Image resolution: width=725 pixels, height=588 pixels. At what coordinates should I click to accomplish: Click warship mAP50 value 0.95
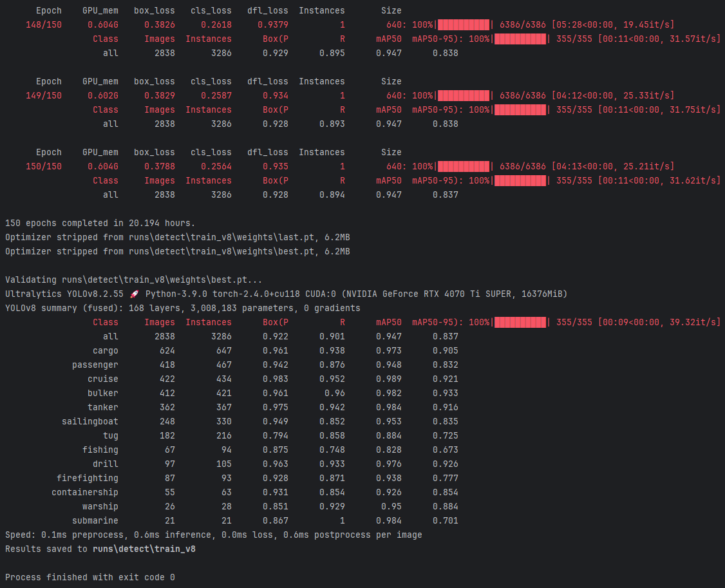[x=391, y=507]
